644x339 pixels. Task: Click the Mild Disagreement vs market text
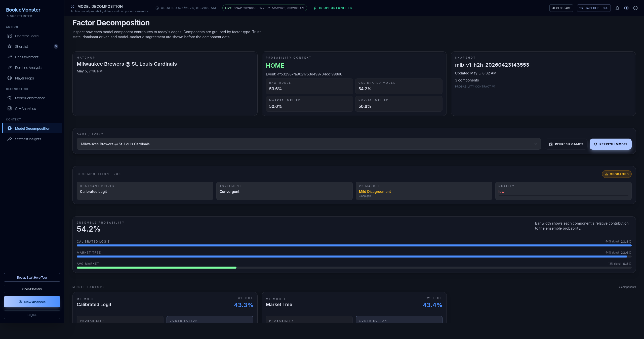point(375,191)
